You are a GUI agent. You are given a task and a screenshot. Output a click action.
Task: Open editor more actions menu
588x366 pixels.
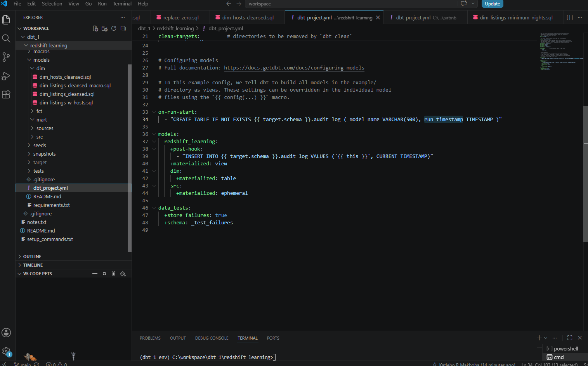pyautogui.click(x=580, y=17)
